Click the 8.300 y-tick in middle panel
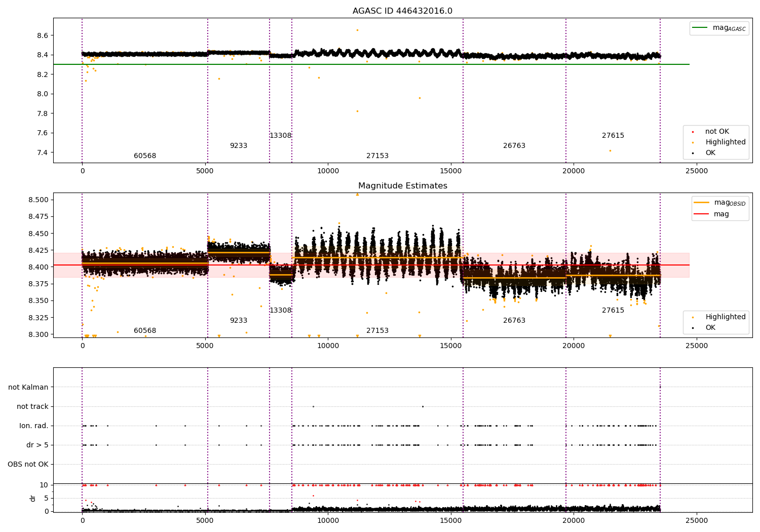Viewport: 760px width, 532px height. point(38,335)
